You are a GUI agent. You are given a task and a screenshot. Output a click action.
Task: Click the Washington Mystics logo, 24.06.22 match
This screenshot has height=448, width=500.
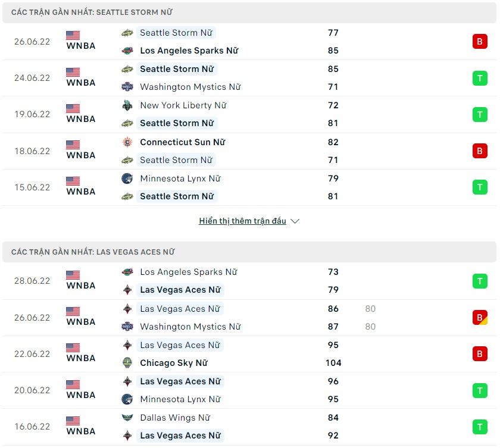pos(127,87)
